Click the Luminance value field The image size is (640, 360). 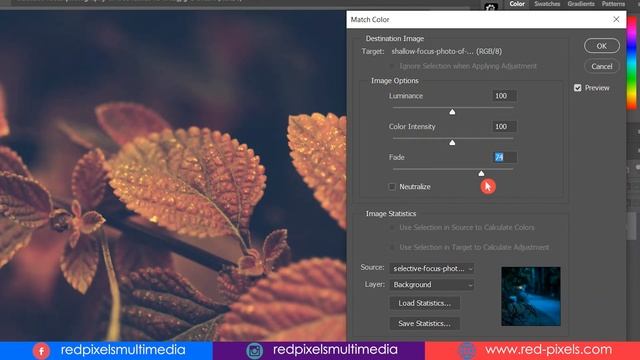point(504,96)
